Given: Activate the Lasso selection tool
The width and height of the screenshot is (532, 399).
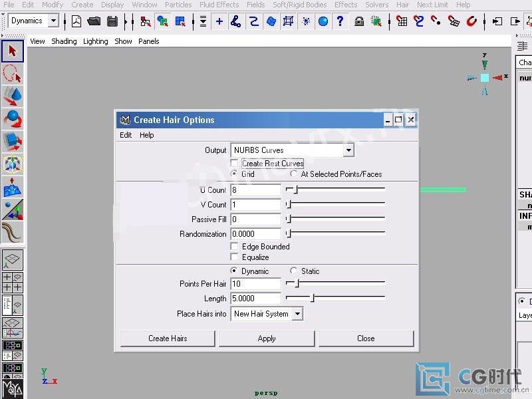Looking at the screenshot, I should point(13,74).
